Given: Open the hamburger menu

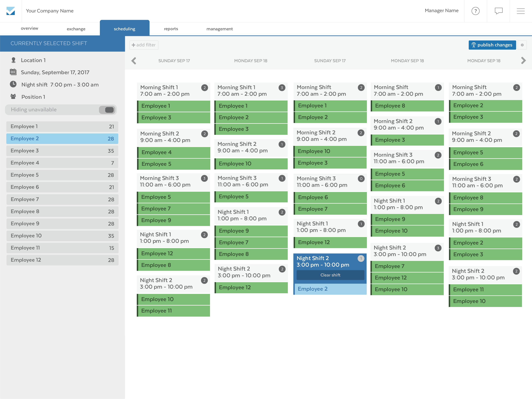Looking at the screenshot, I should point(521,11).
